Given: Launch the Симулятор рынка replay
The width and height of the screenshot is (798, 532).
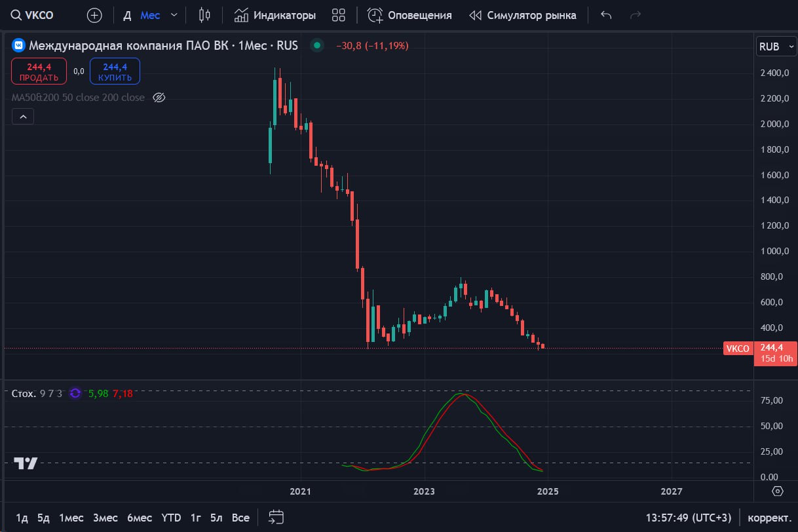Looking at the screenshot, I should (523, 15).
